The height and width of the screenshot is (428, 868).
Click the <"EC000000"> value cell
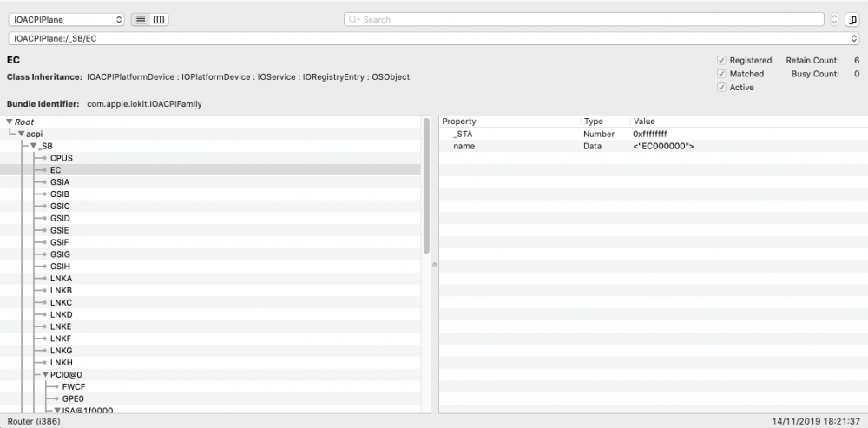click(663, 146)
